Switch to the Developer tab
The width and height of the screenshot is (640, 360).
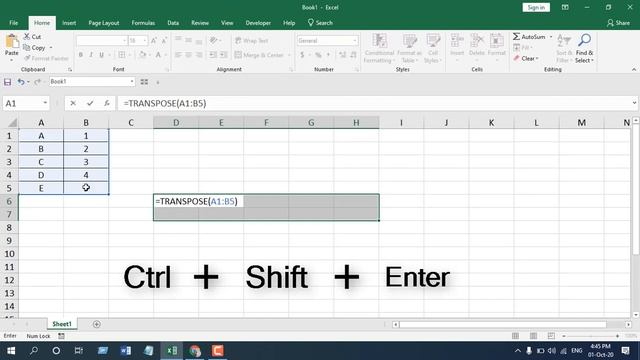tap(258, 23)
